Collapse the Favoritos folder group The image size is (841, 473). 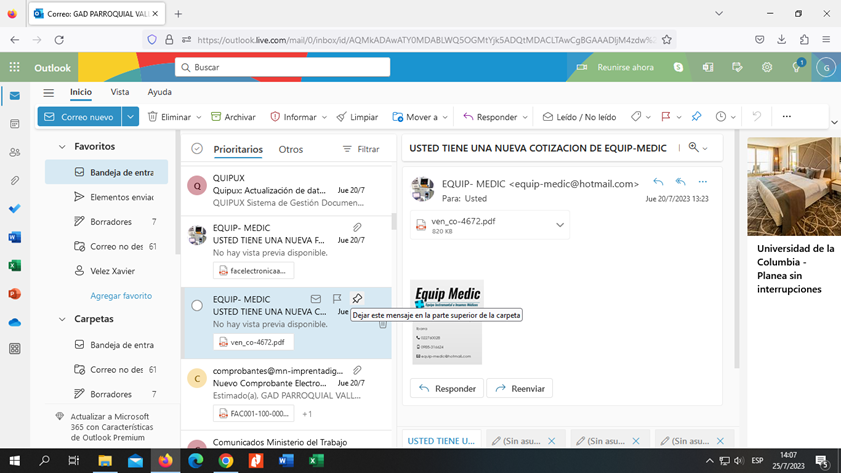coord(62,147)
